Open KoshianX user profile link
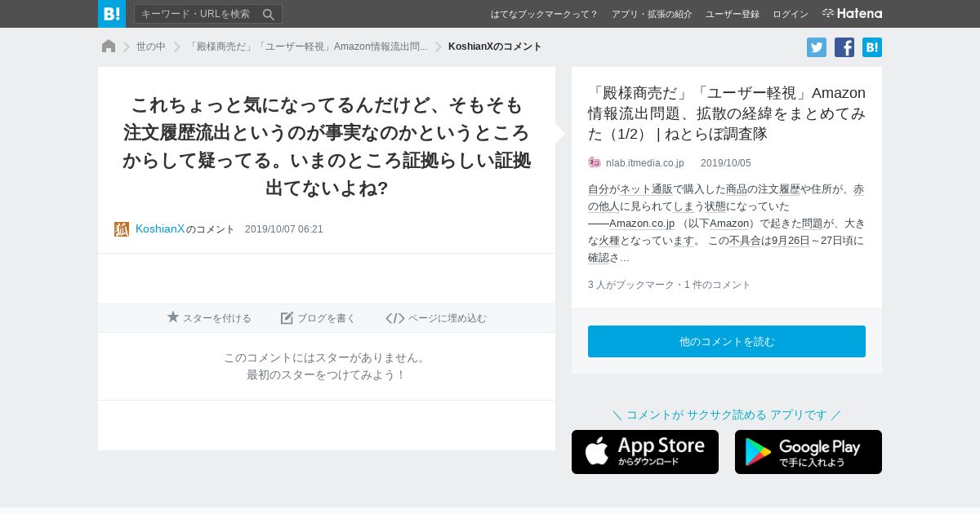The image size is (980, 514). coord(160,229)
